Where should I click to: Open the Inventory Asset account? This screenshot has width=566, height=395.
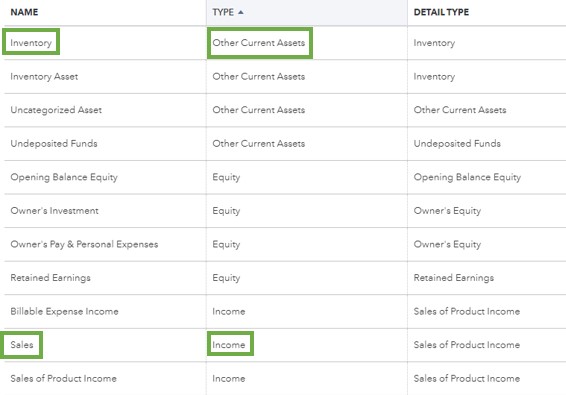coord(44,77)
